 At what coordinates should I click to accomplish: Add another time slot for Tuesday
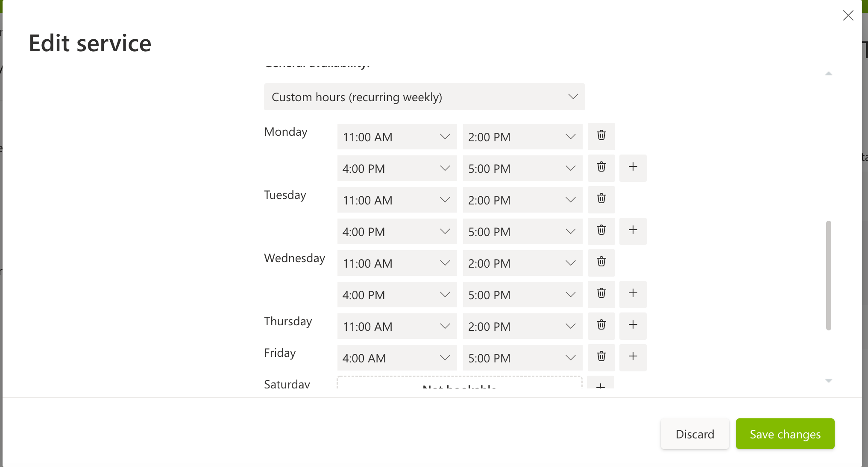pos(633,231)
